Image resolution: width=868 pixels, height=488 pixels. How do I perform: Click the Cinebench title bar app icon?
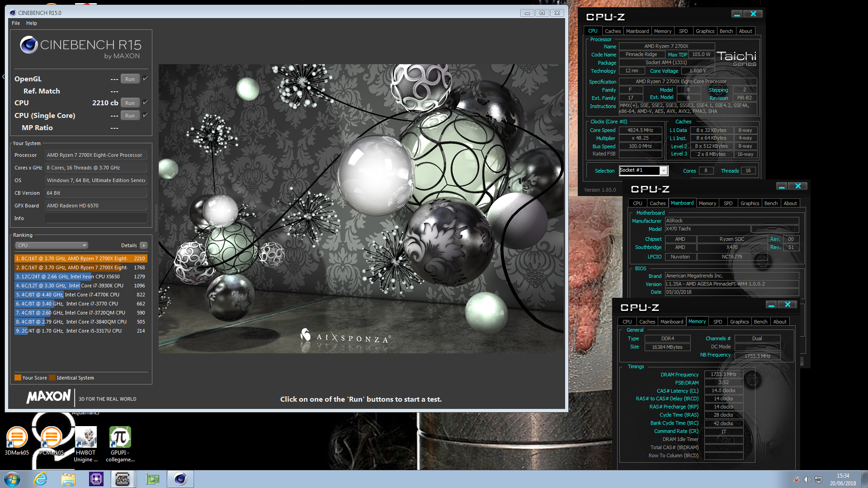12,13
